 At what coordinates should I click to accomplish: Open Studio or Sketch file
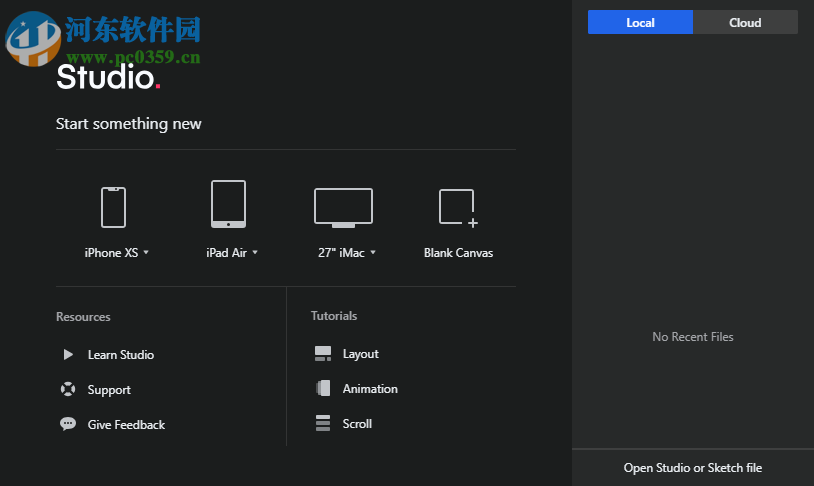(x=693, y=468)
